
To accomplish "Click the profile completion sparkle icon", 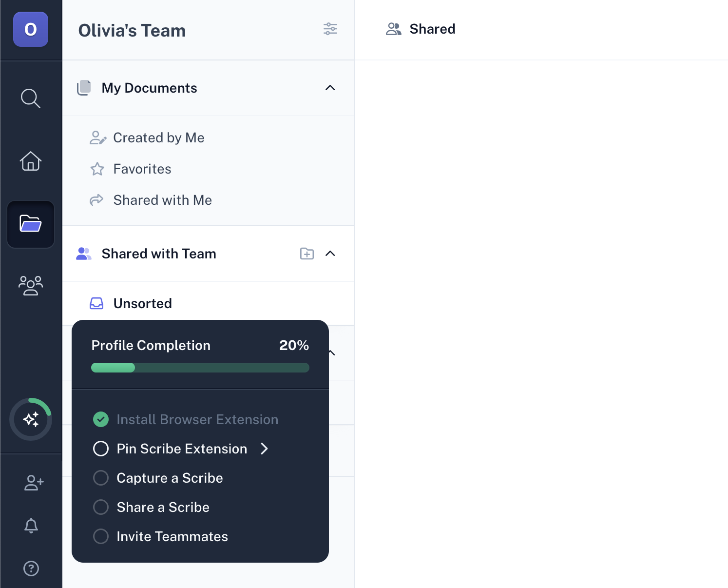I will click(31, 419).
